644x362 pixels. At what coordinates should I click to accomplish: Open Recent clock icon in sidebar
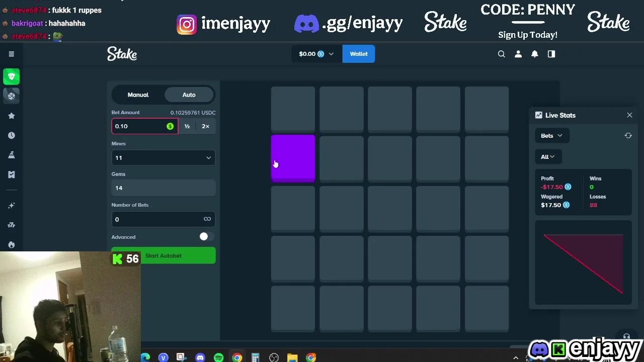[11, 135]
